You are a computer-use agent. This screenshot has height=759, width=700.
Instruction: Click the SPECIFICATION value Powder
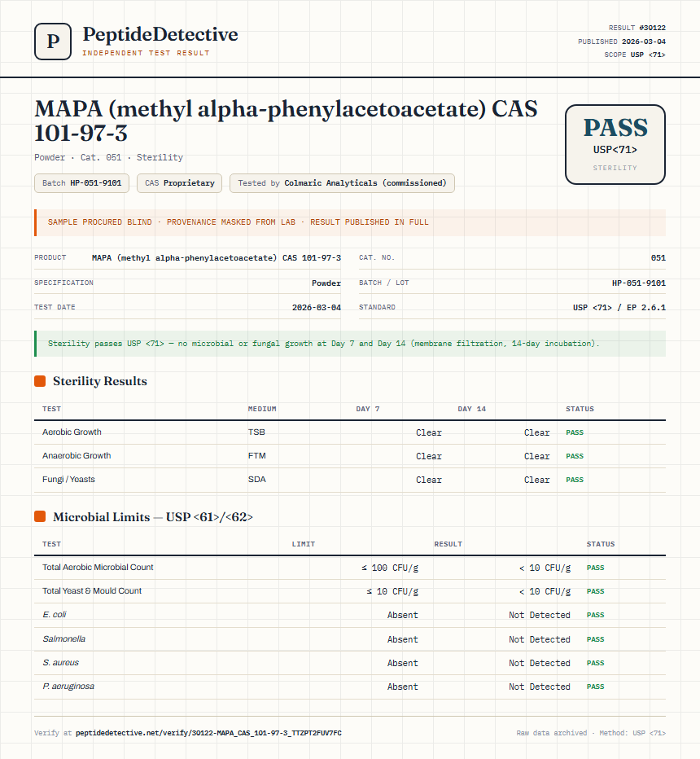click(x=326, y=283)
